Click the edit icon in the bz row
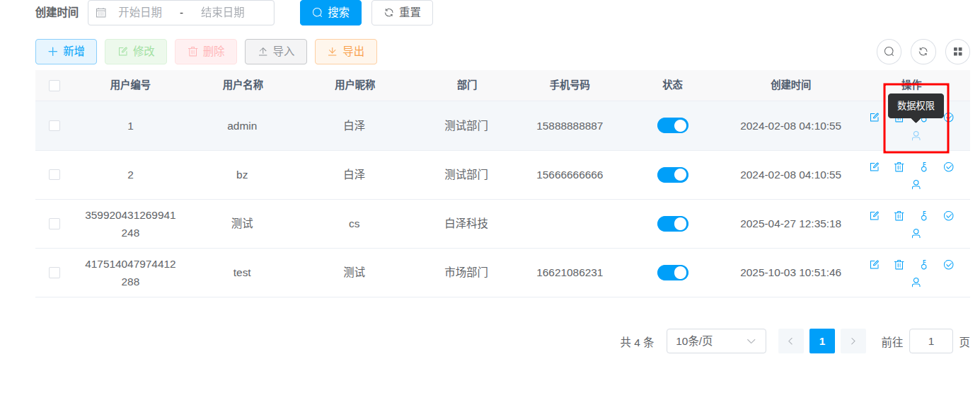Screen dimensions: 980x403 click(874, 167)
